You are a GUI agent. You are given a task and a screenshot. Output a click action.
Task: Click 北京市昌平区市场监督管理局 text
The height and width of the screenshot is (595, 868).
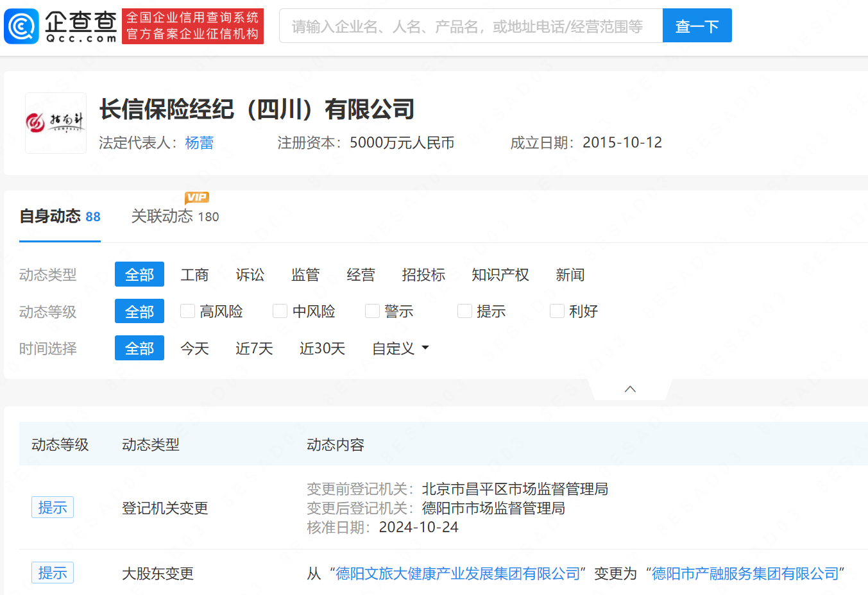(515, 489)
